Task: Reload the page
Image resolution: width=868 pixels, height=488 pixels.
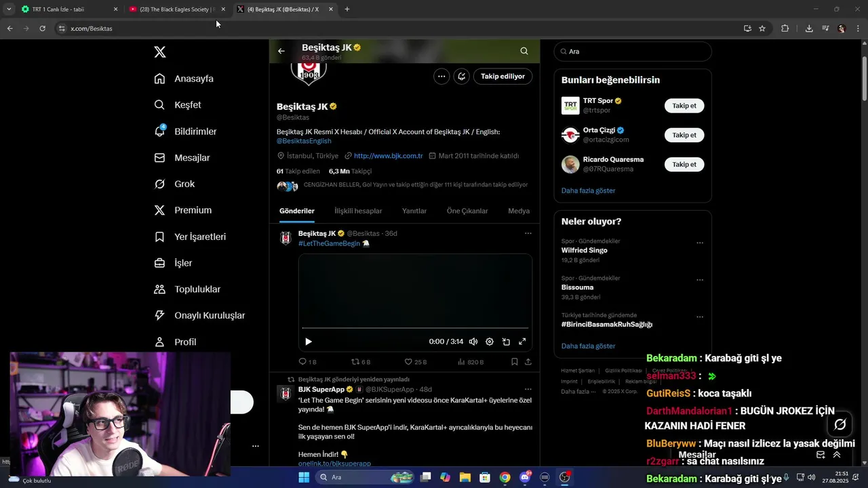Action: pyautogui.click(x=42, y=28)
